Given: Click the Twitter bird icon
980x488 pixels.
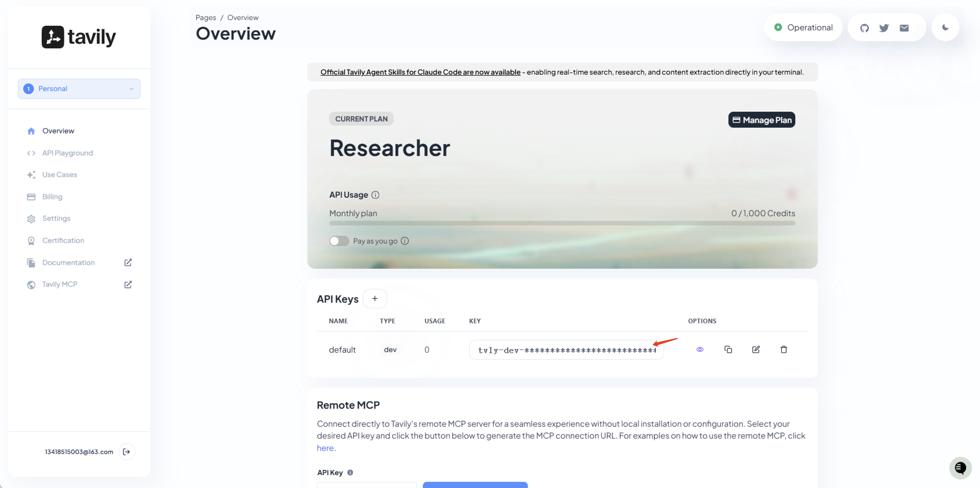Looking at the screenshot, I should tap(884, 28).
